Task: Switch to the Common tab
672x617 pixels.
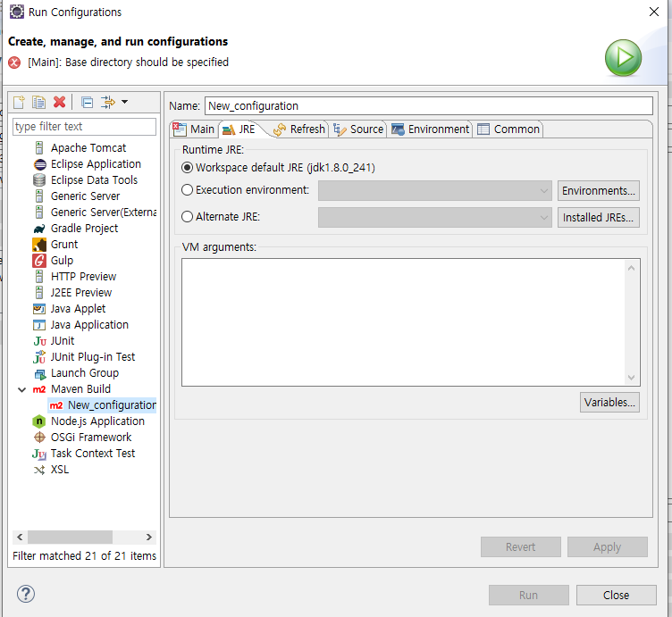Action: (x=508, y=129)
